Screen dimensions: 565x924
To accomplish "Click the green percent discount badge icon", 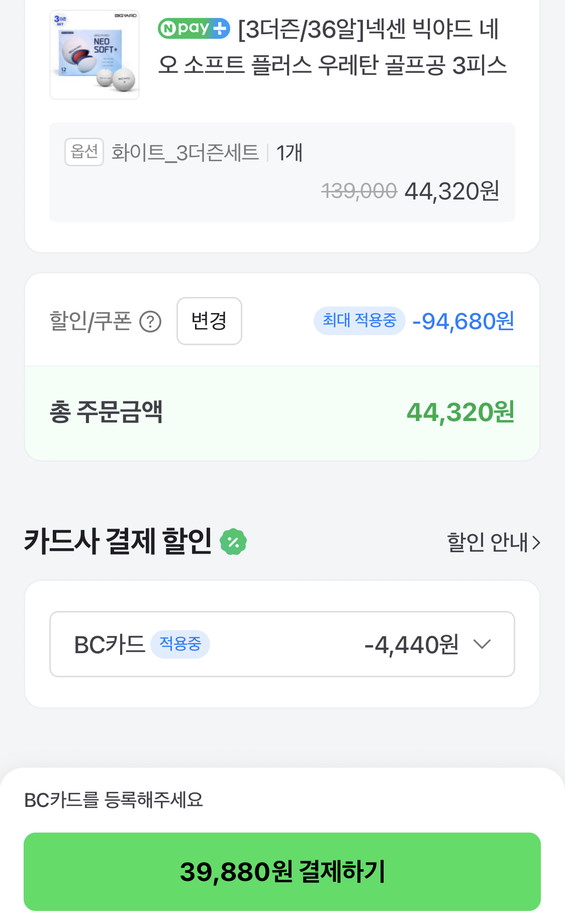I will (233, 542).
